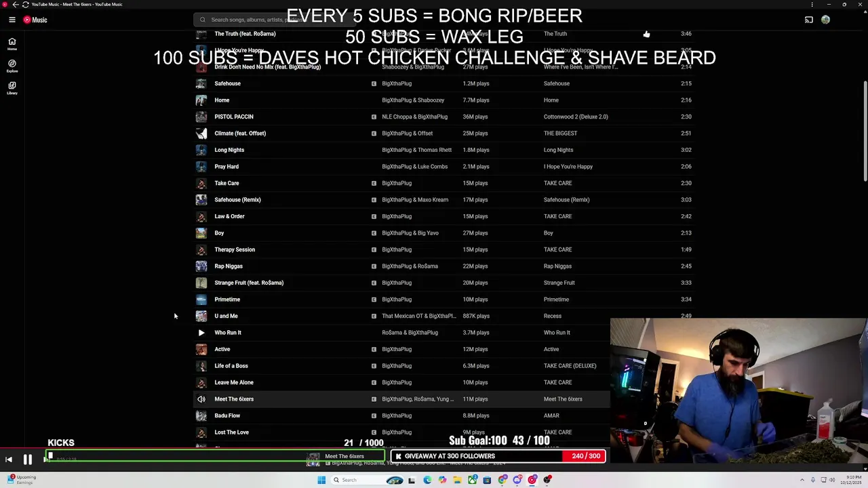Click the now-playing album art in player bar

point(313,460)
